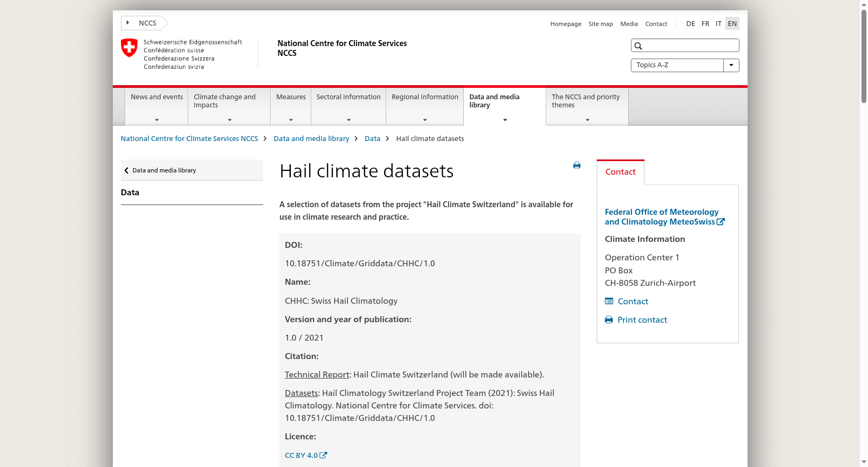Open the sidebar Contact form link
The image size is (868, 467).
coord(633,302)
